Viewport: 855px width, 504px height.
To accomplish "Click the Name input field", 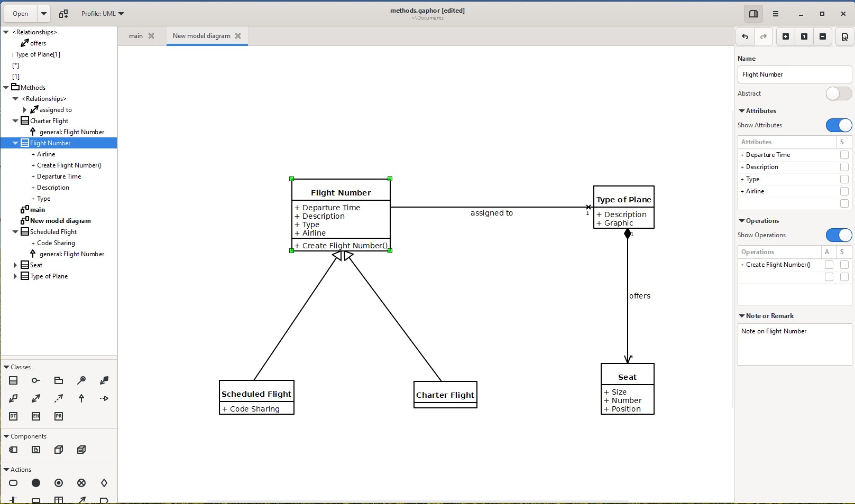I will tap(794, 74).
